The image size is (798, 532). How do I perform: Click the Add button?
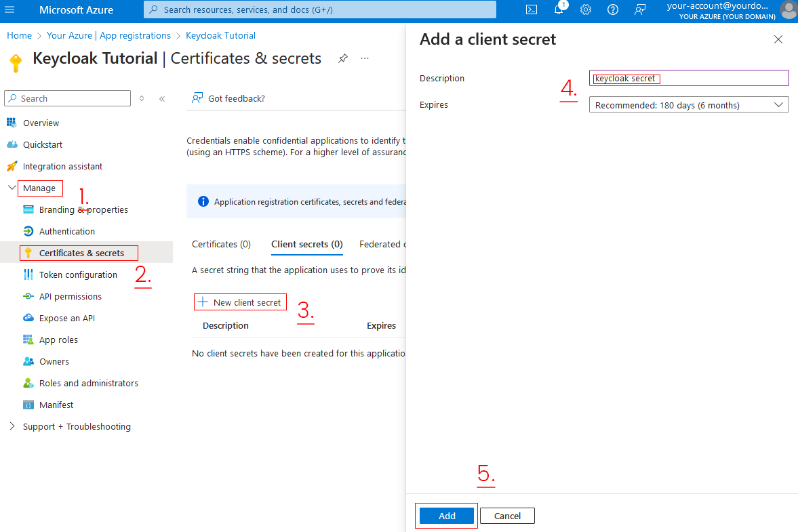point(447,516)
